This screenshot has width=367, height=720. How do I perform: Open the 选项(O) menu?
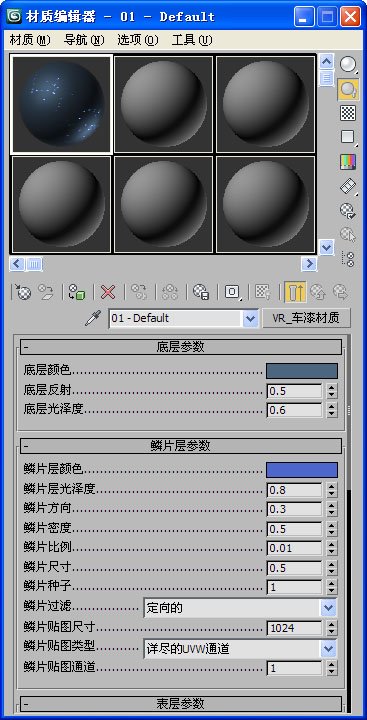pyautogui.click(x=138, y=40)
